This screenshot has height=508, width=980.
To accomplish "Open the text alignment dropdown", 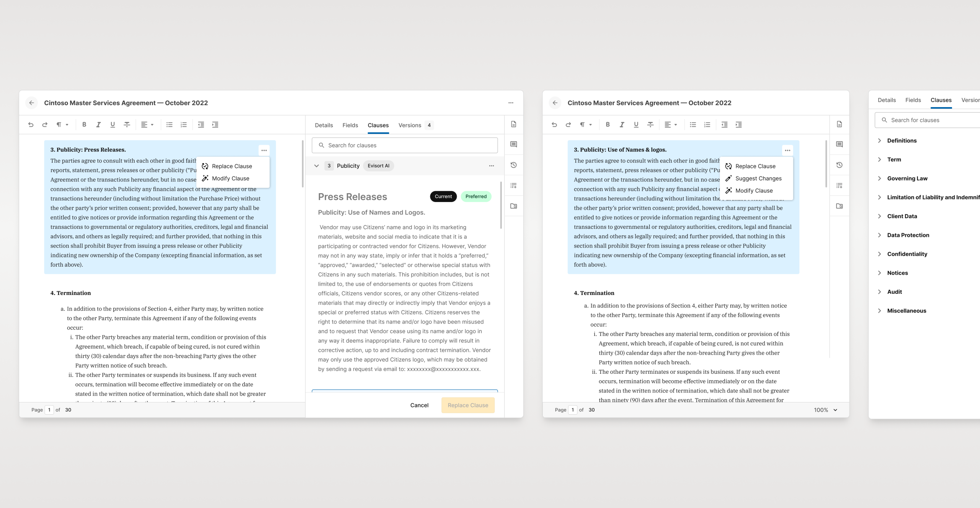I will pyautogui.click(x=148, y=124).
